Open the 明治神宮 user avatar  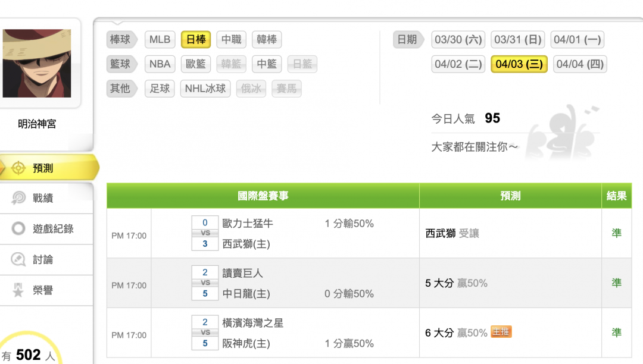point(37,63)
